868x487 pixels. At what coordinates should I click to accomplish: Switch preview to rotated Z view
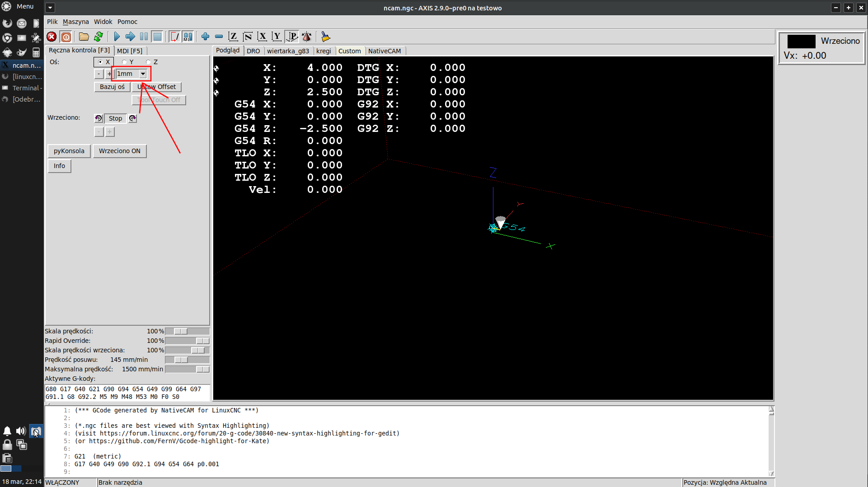click(x=248, y=37)
